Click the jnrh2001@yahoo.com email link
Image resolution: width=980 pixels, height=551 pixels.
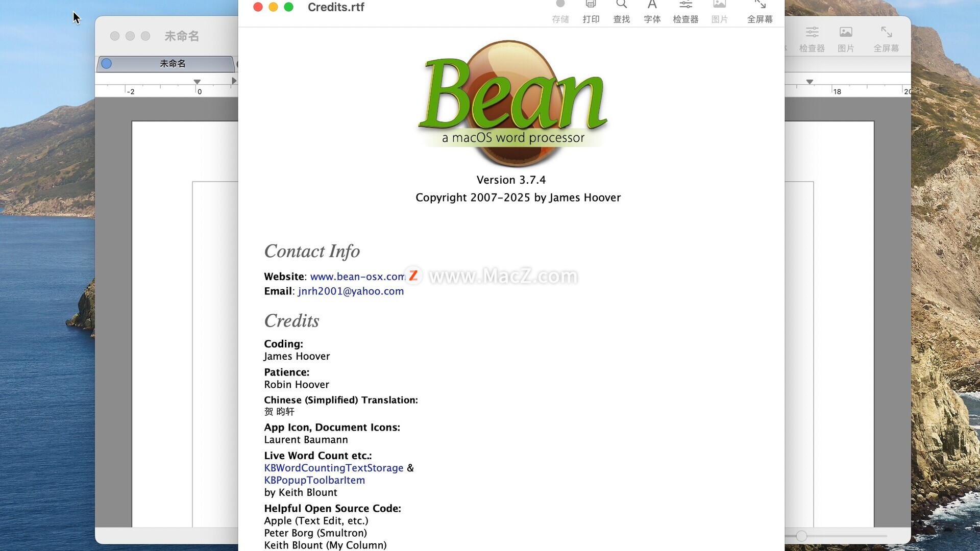point(351,291)
